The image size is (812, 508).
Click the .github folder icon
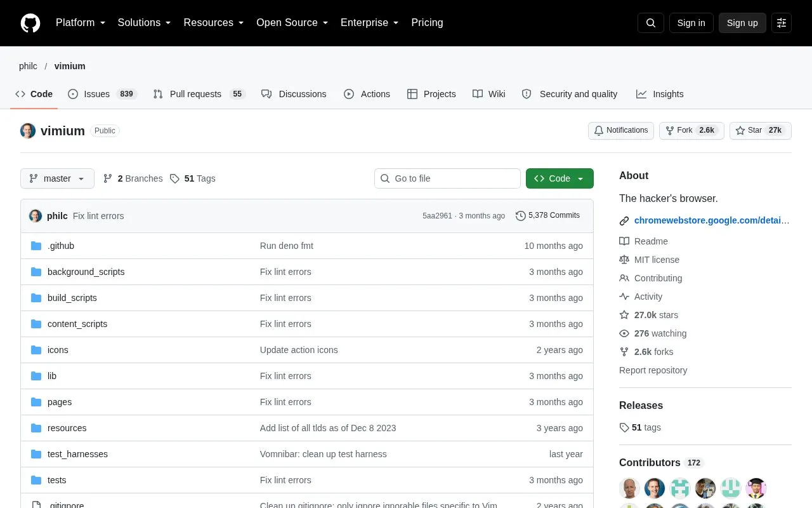pyautogui.click(x=36, y=246)
